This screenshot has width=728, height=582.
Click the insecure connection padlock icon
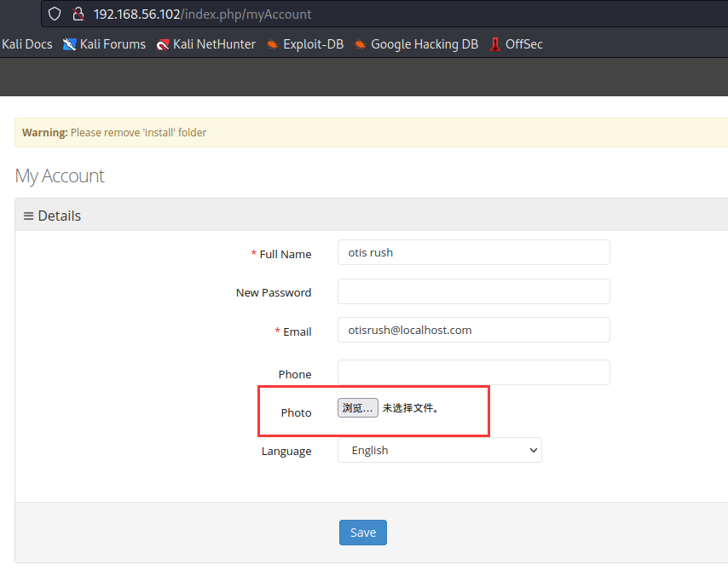78,14
